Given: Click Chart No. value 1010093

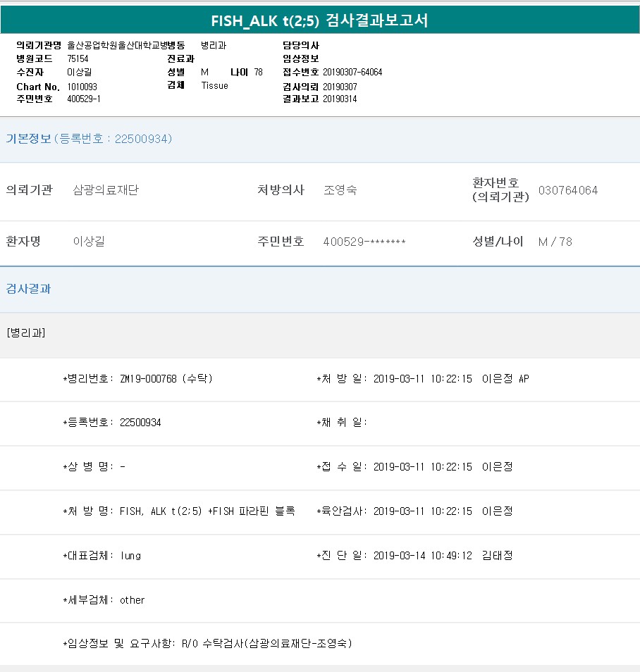Looking at the screenshot, I should [82, 87].
